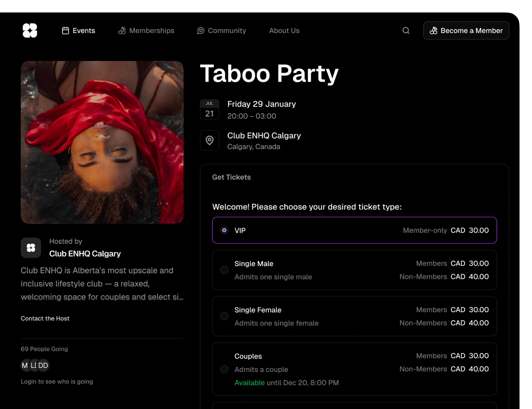The height and width of the screenshot is (409, 532).
Task: Select the Single Female ticket option
Action: tap(224, 316)
